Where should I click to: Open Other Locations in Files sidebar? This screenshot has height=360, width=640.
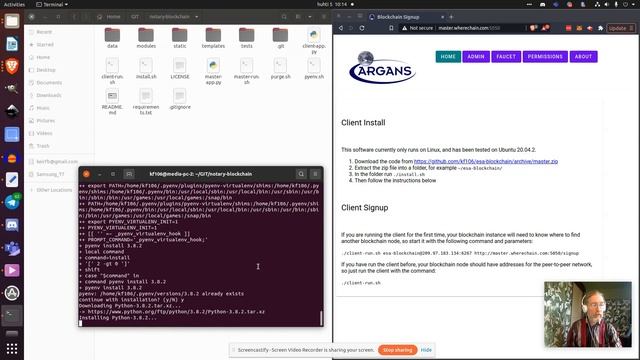(x=54, y=190)
